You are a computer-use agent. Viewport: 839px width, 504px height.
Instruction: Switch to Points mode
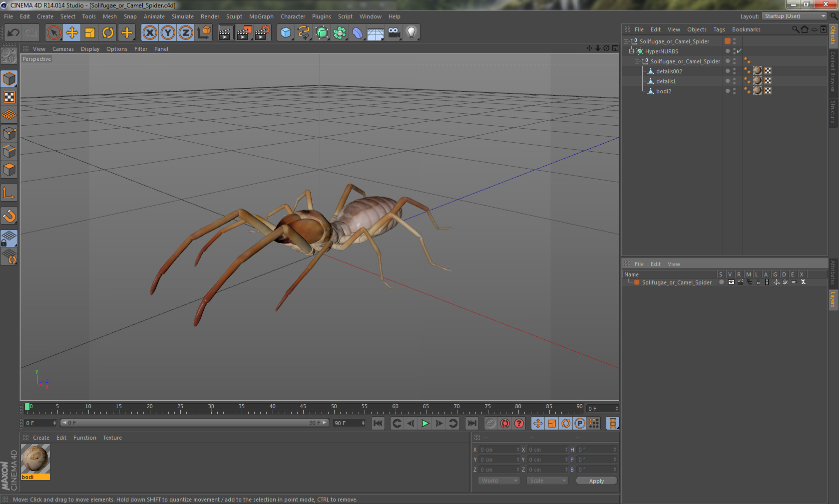click(9, 133)
